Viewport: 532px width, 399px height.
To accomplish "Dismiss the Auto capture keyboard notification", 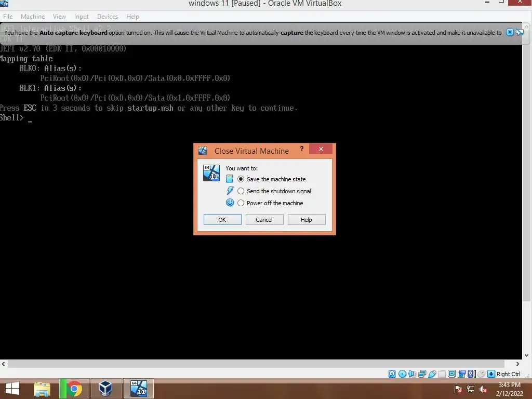I will coord(510,32).
